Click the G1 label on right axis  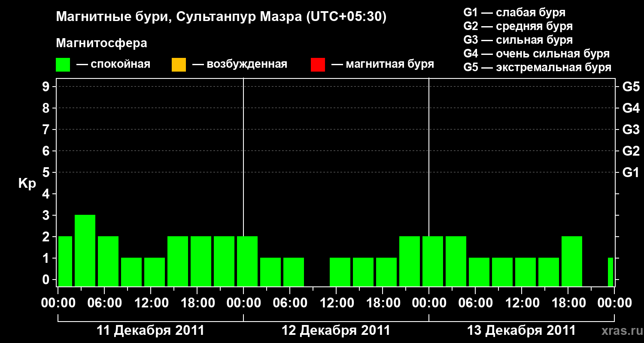pos(631,172)
